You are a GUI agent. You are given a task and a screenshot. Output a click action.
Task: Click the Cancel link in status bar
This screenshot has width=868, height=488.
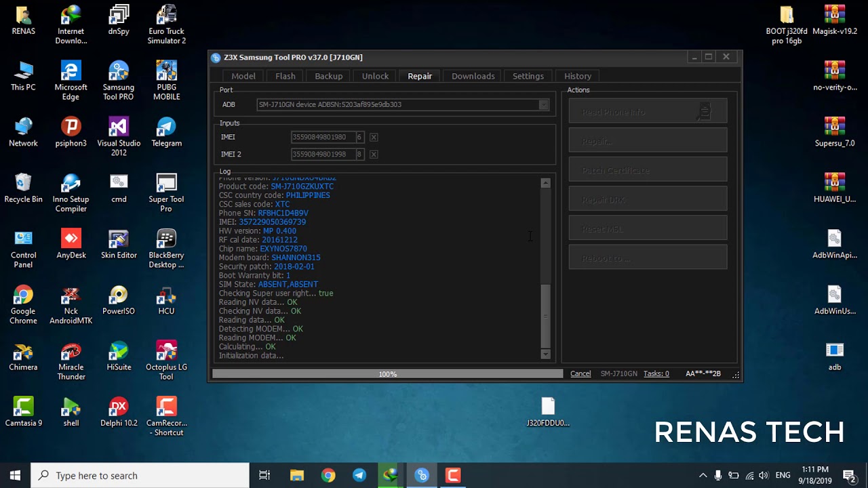coord(580,373)
